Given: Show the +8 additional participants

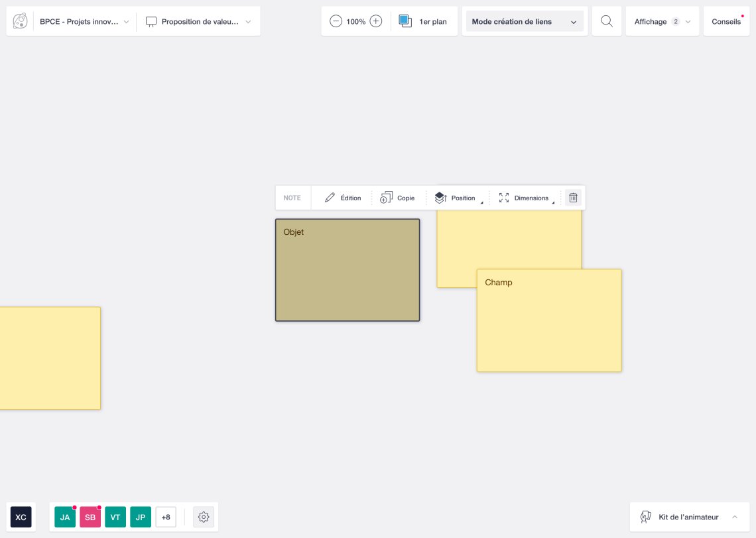Looking at the screenshot, I should (166, 517).
